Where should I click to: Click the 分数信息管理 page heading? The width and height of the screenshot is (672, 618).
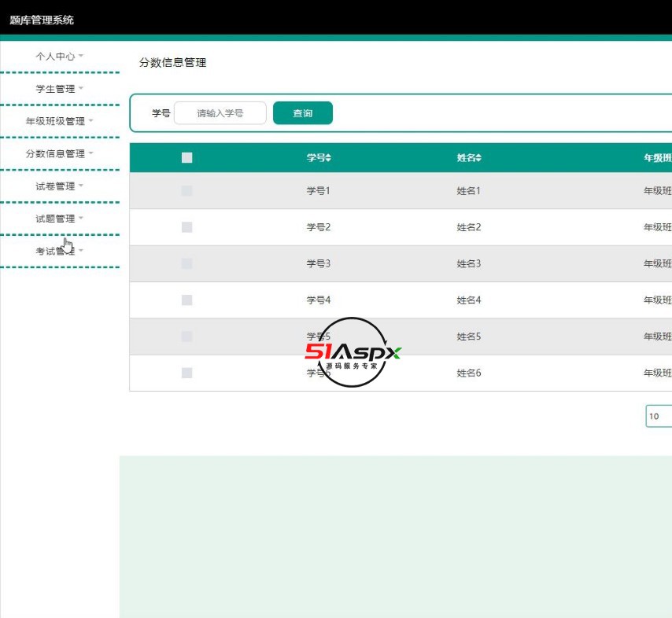pos(172,63)
